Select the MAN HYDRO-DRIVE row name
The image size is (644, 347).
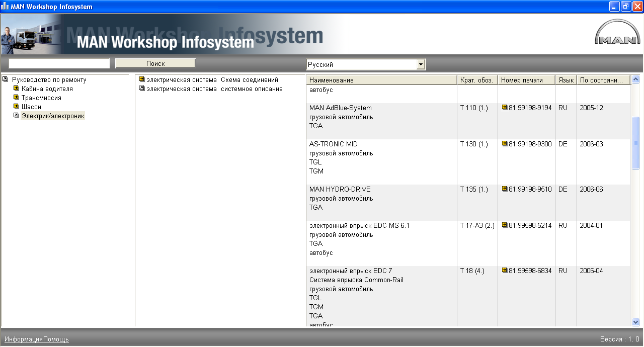pyautogui.click(x=340, y=189)
